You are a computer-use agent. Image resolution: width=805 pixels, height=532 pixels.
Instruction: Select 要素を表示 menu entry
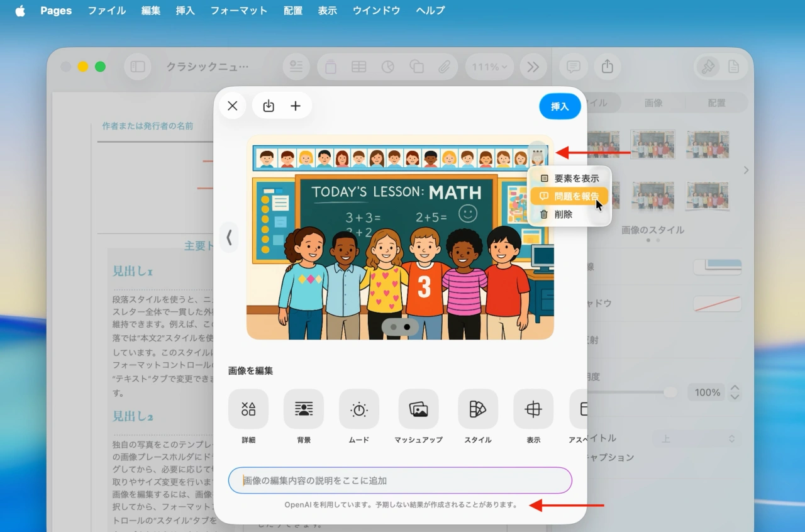pos(570,179)
